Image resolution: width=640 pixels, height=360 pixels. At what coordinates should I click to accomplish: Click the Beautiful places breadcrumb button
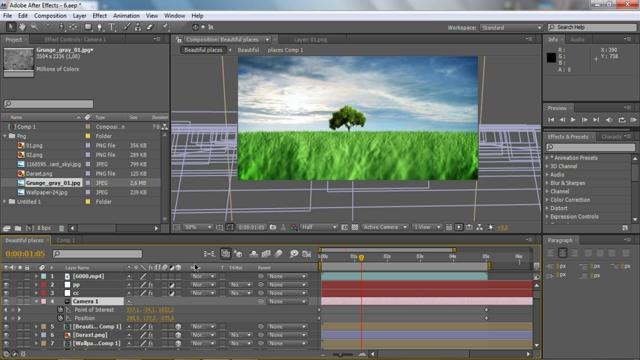click(203, 50)
